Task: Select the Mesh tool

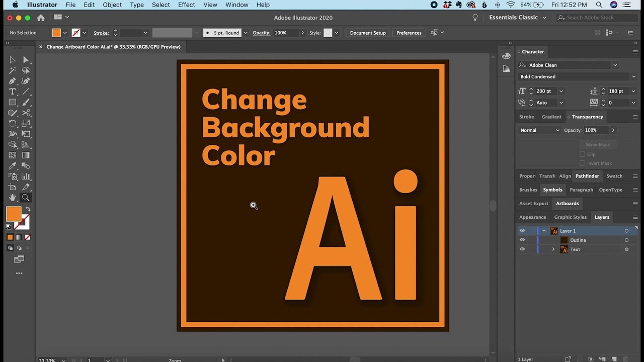Action: coord(13,155)
